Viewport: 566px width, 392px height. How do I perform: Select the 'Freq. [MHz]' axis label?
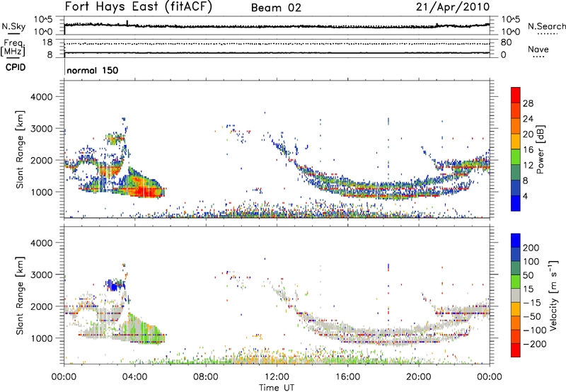click(x=13, y=47)
